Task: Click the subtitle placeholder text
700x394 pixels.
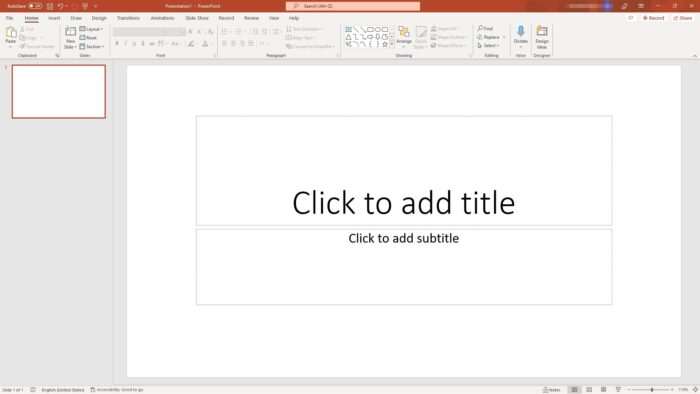Action: click(x=404, y=238)
